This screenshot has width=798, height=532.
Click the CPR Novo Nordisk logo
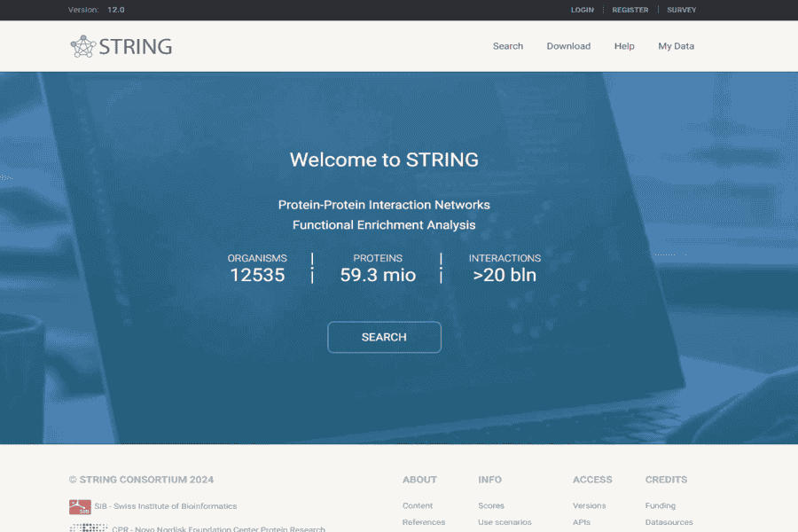89,528
